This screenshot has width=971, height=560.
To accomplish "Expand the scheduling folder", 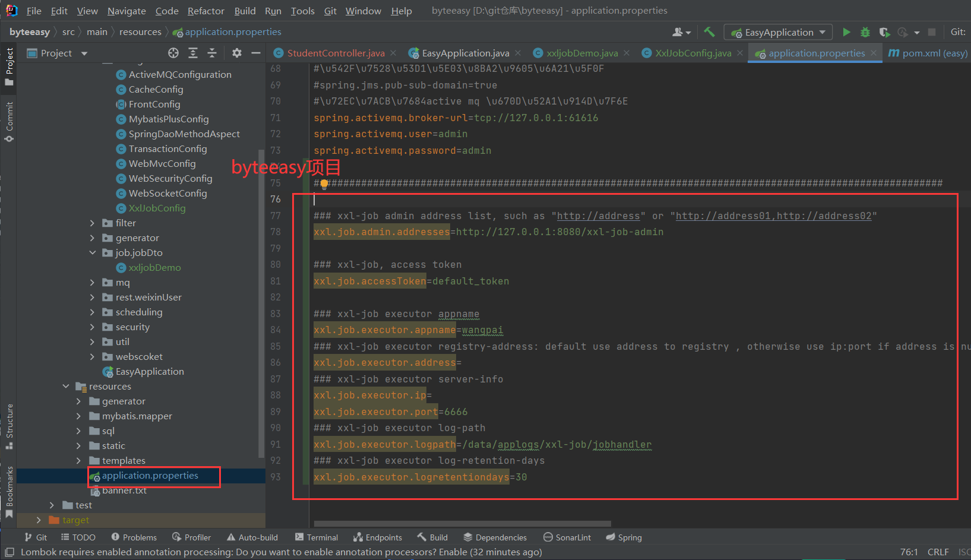I will [x=92, y=312].
